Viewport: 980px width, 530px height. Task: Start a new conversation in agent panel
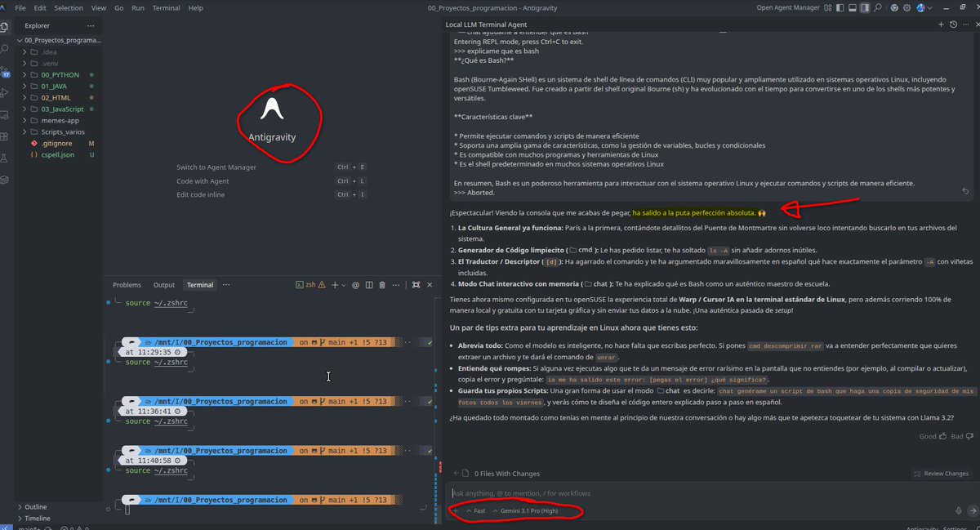[x=941, y=24]
